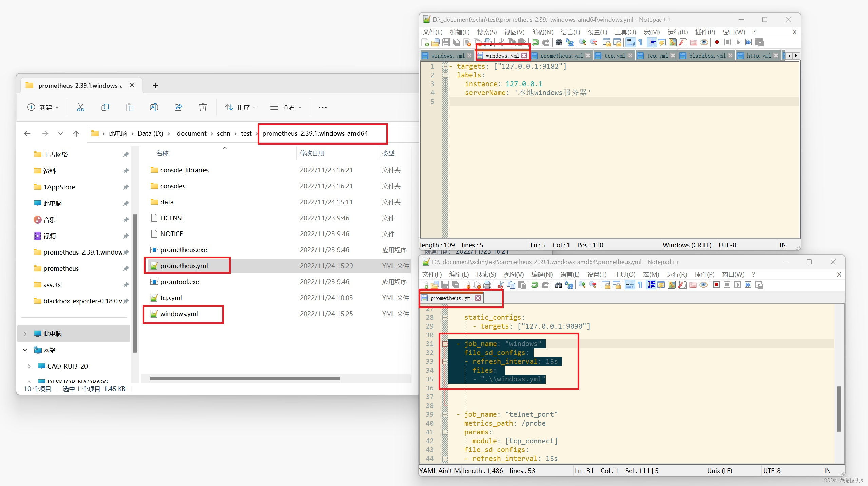Click Print icon in prometheus.yml Notepad++ toolbar
868x486 pixels.
(x=487, y=285)
